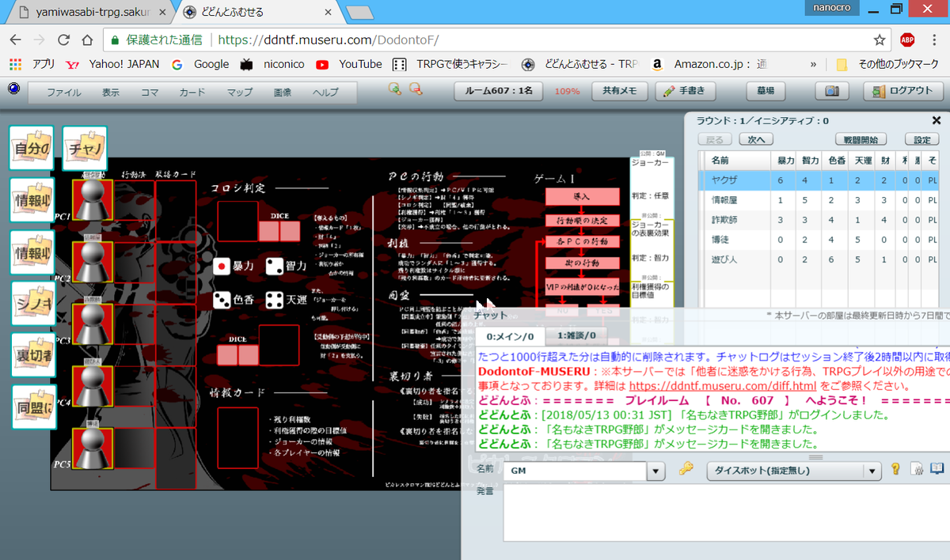This screenshot has height=560, width=950.
Task: Open the 手書き handwriting tool
Action: tap(686, 91)
